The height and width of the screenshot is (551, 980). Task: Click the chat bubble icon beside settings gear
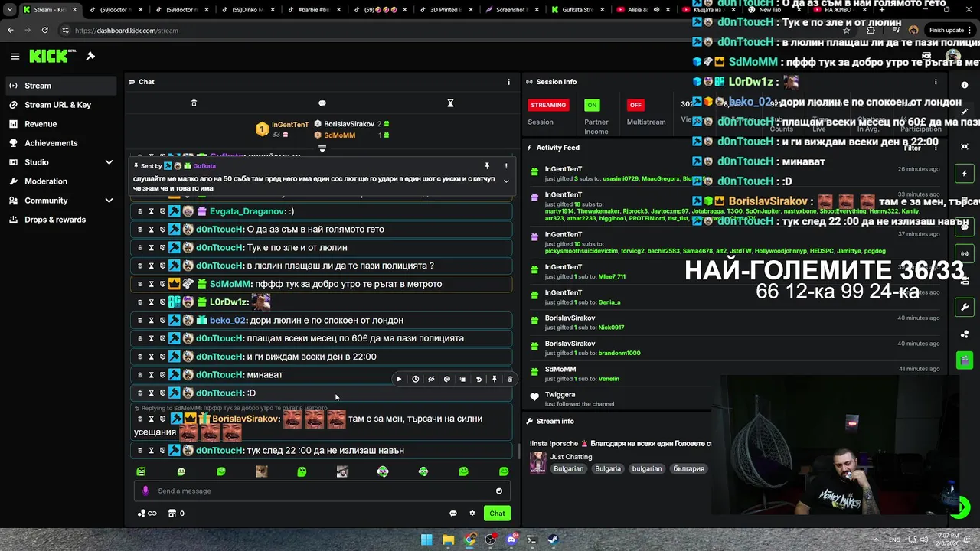tap(452, 514)
